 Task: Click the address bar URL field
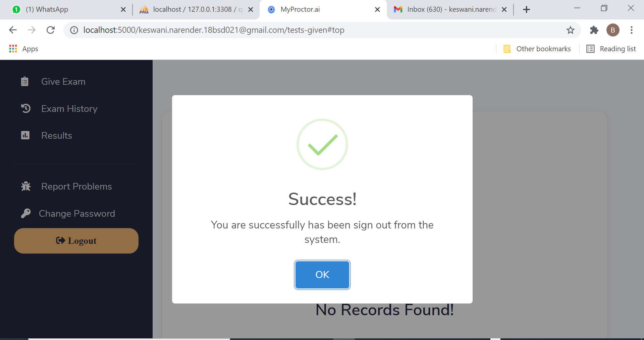coord(315,30)
